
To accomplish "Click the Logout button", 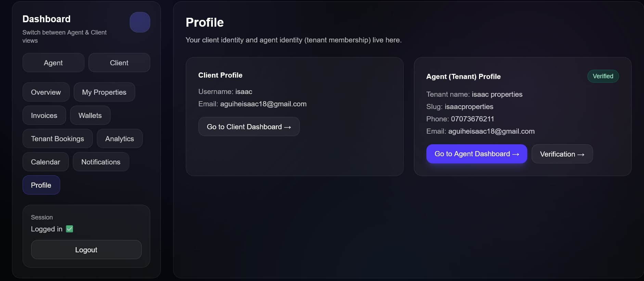I will (86, 250).
